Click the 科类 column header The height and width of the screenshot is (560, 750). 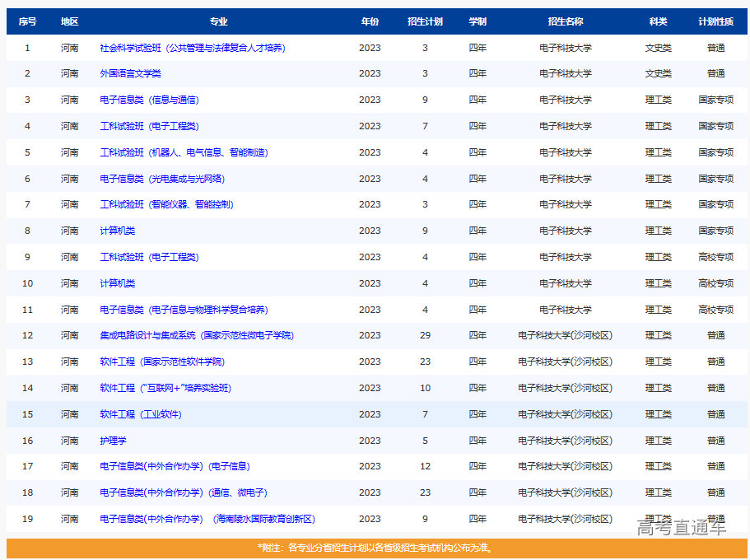[x=658, y=21]
